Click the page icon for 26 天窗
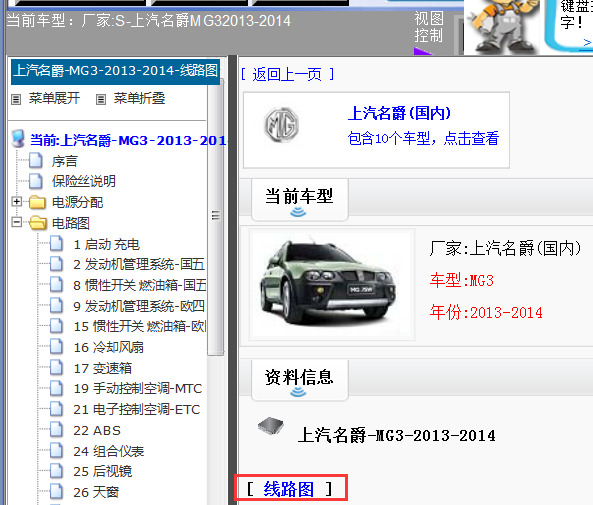 (x=56, y=491)
